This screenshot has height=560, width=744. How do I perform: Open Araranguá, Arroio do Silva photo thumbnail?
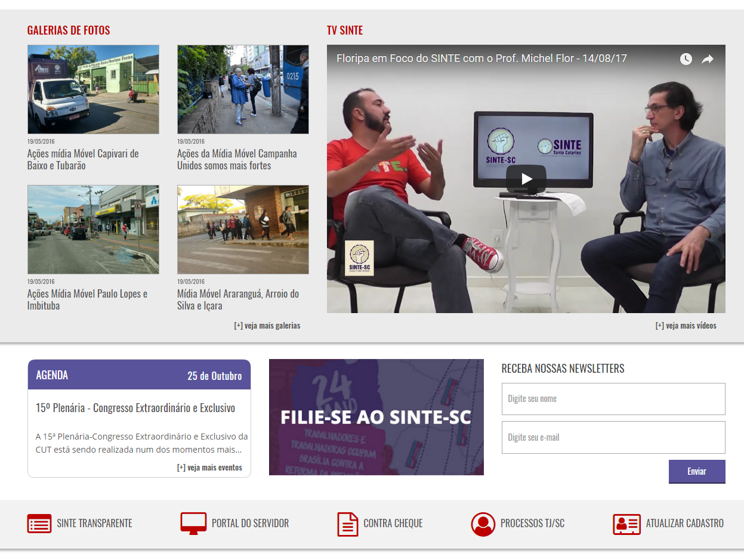pos(243,230)
